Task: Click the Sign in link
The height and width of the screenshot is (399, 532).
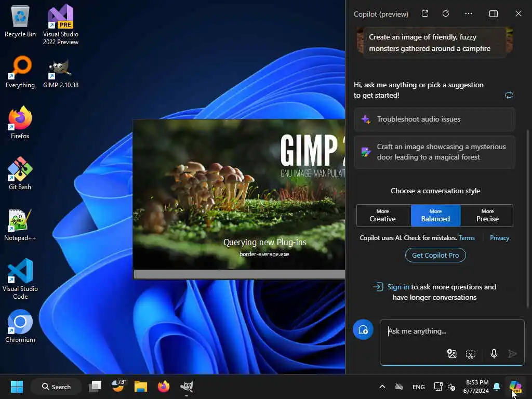Action: pyautogui.click(x=398, y=287)
